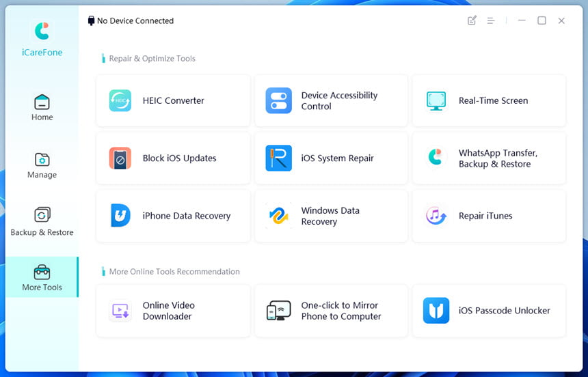Image resolution: width=588 pixels, height=377 pixels.
Task: Open WhatsApp Transfer, Backup & Restore label
Action: click(498, 158)
